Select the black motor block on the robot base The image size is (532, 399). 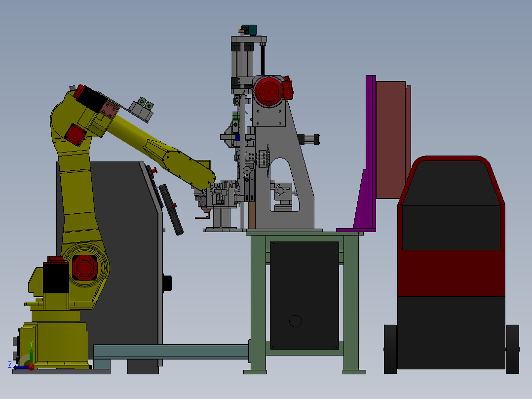(56, 278)
